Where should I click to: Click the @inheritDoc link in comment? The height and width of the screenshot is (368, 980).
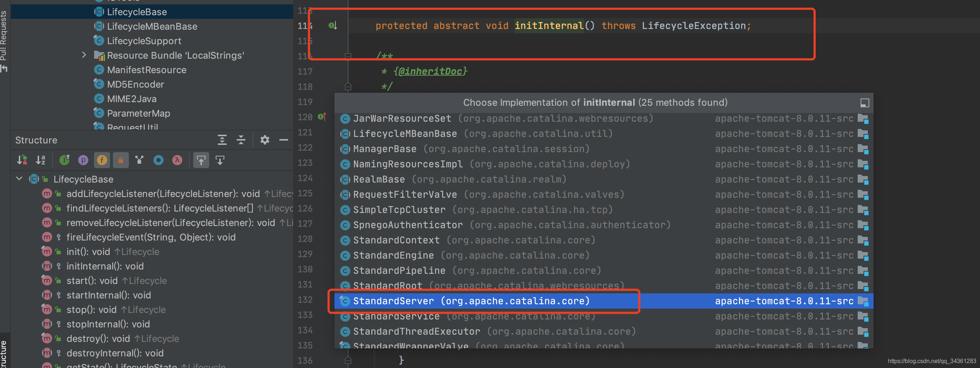pyautogui.click(x=430, y=71)
